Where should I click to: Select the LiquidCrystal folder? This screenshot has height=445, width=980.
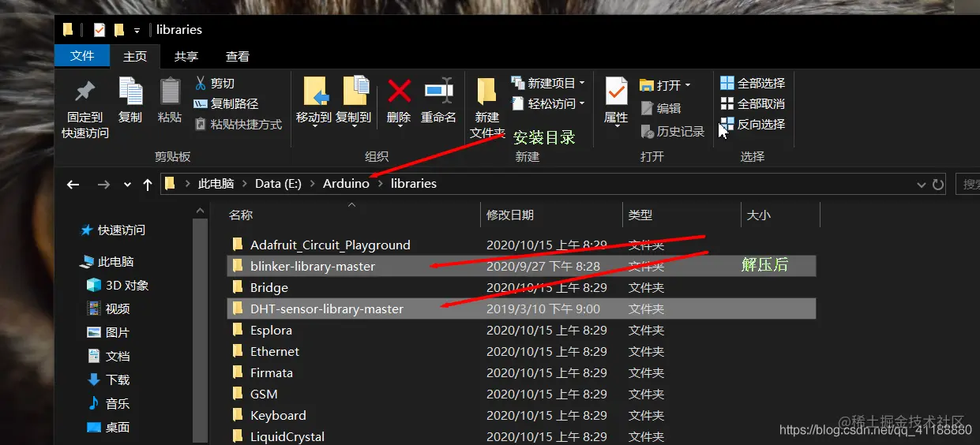pyautogui.click(x=521, y=436)
